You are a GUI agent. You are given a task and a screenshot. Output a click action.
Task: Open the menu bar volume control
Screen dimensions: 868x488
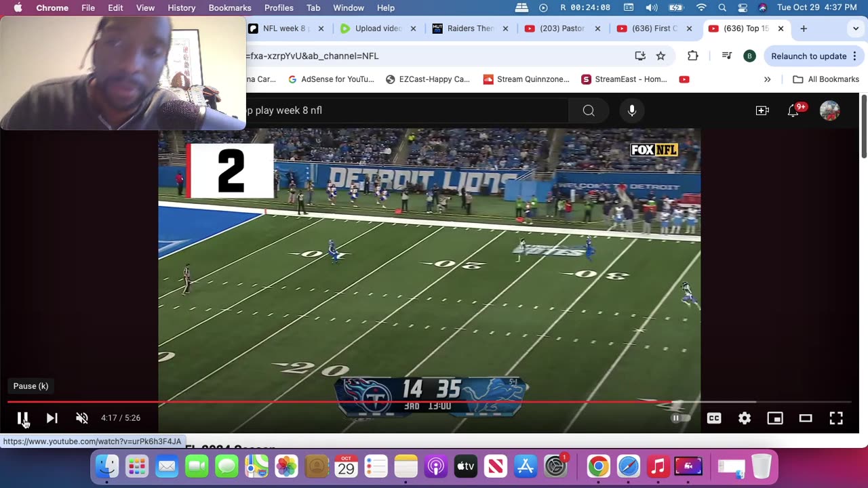pos(652,7)
